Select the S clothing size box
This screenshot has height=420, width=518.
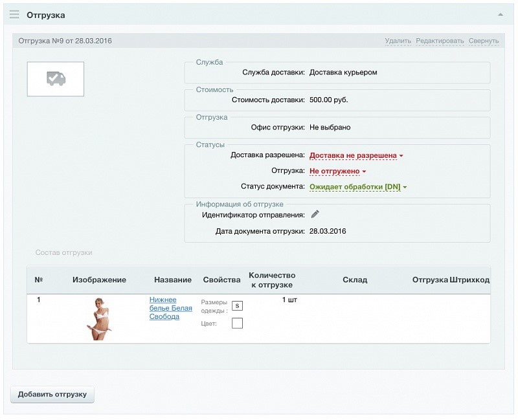(x=237, y=305)
